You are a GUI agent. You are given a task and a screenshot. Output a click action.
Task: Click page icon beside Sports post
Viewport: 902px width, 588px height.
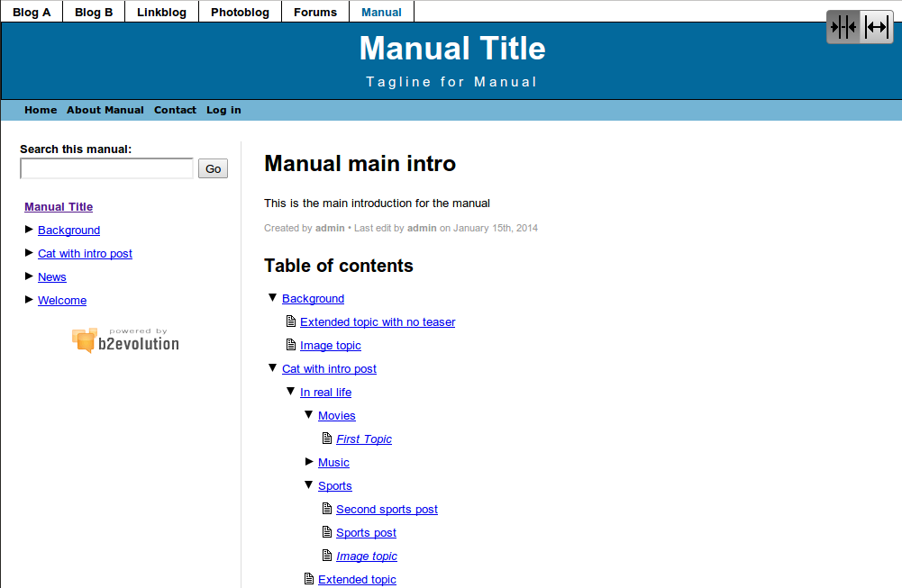[327, 532]
